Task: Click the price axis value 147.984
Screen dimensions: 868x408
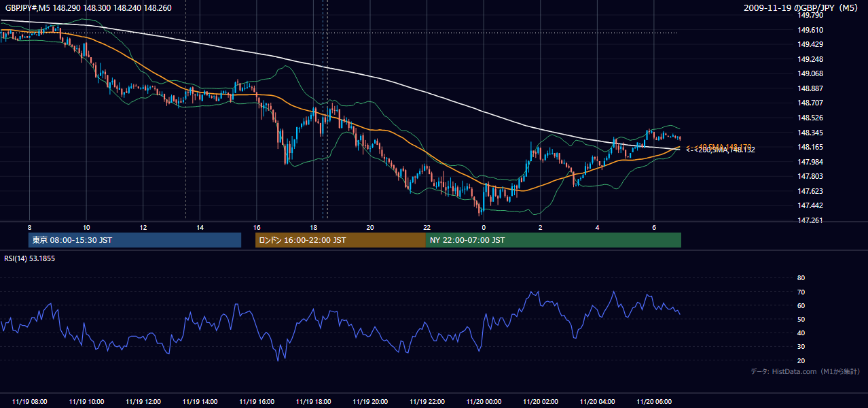Action: pyautogui.click(x=810, y=162)
